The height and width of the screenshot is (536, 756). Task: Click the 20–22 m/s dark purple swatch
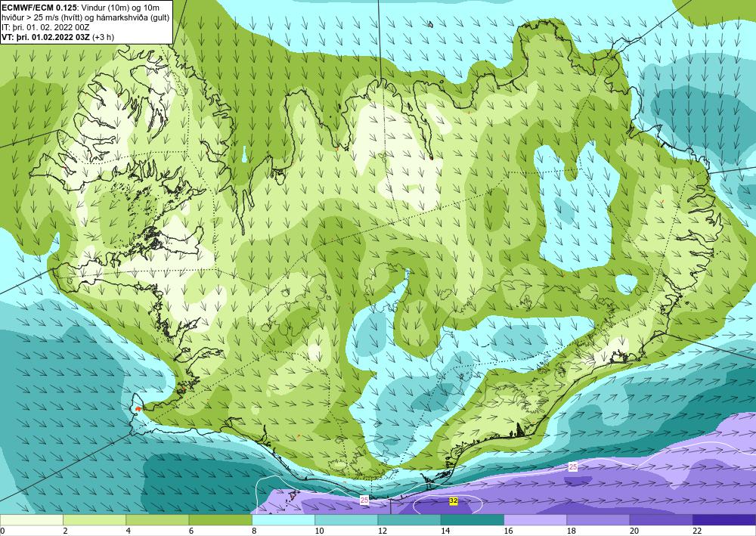point(661,519)
